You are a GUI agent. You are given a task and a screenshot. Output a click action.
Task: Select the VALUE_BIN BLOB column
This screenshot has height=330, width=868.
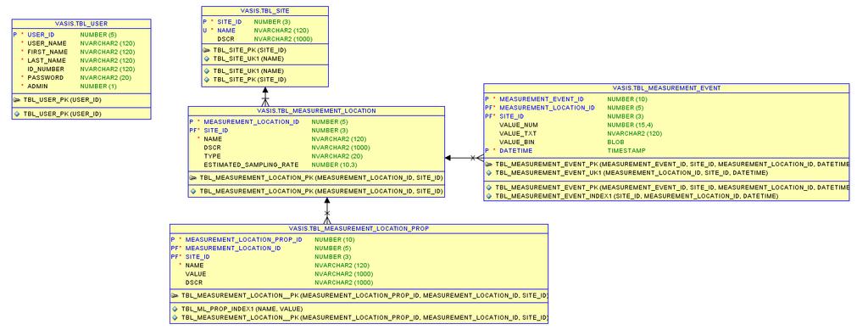pos(666,143)
